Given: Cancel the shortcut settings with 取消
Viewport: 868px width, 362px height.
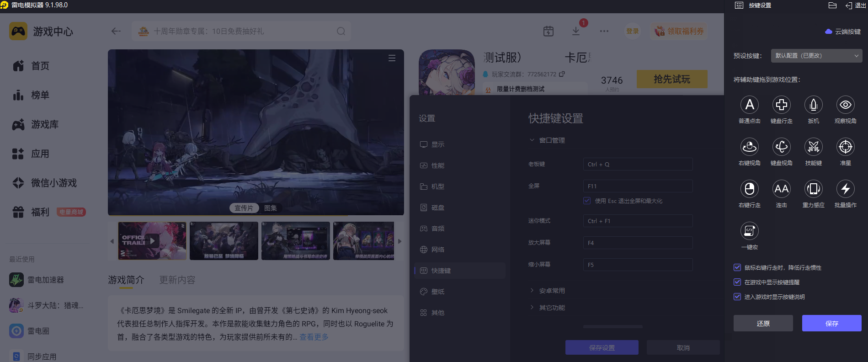Looking at the screenshot, I should (x=683, y=347).
